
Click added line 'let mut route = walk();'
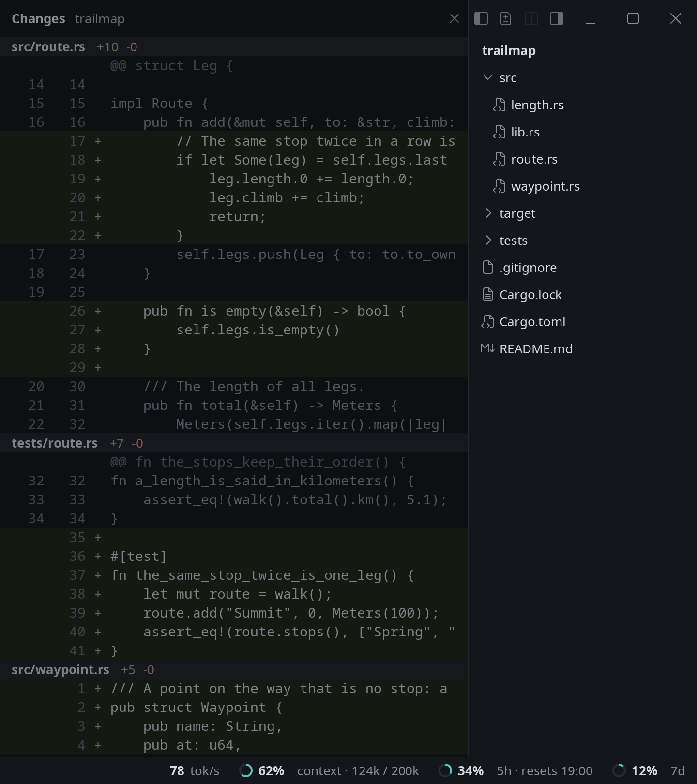click(x=234, y=594)
